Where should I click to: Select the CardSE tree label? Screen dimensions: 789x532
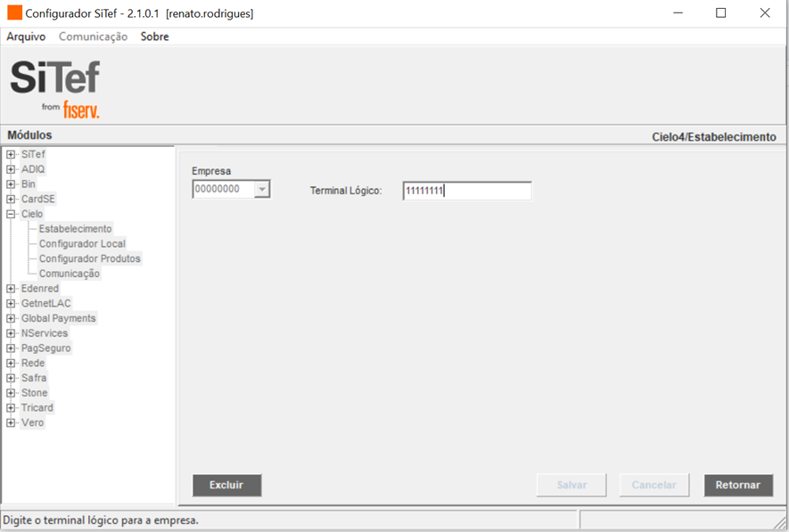click(x=37, y=199)
